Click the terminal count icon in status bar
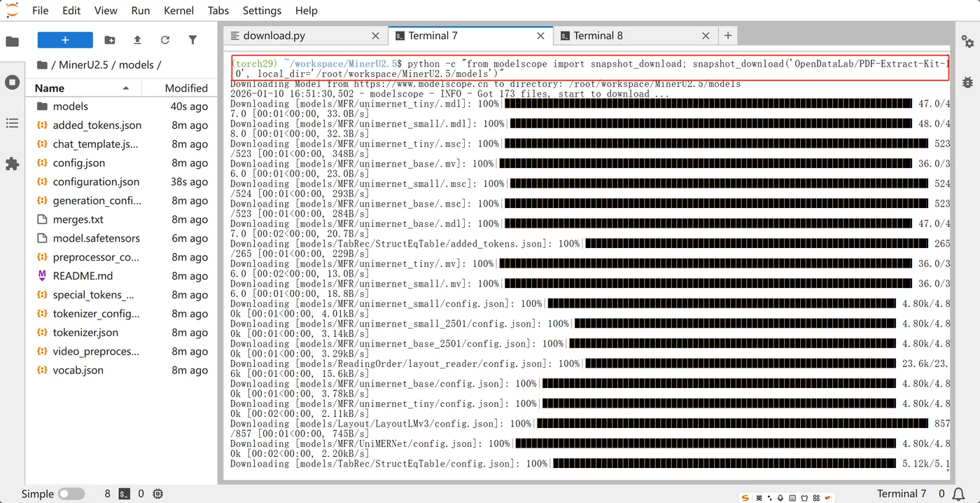The image size is (980, 503). tap(124, 494)
